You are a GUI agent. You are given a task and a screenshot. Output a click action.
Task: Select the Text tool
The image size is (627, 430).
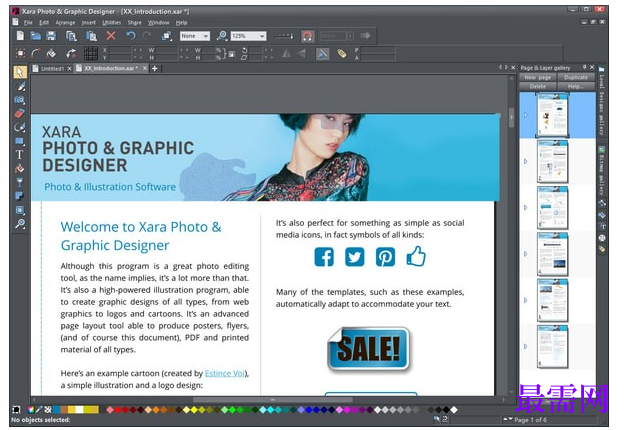pyautogui.click(x=19, y=155)
